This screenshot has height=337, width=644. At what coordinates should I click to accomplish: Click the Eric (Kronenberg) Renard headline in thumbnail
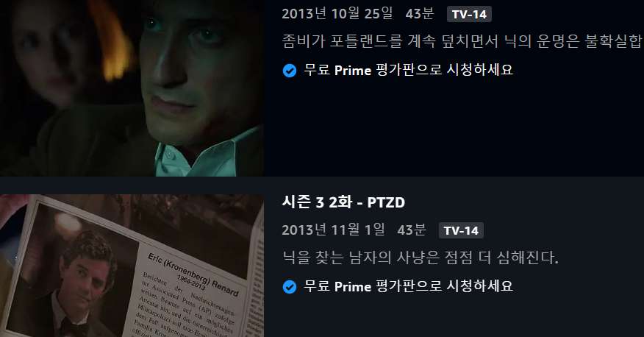[193, 274]
